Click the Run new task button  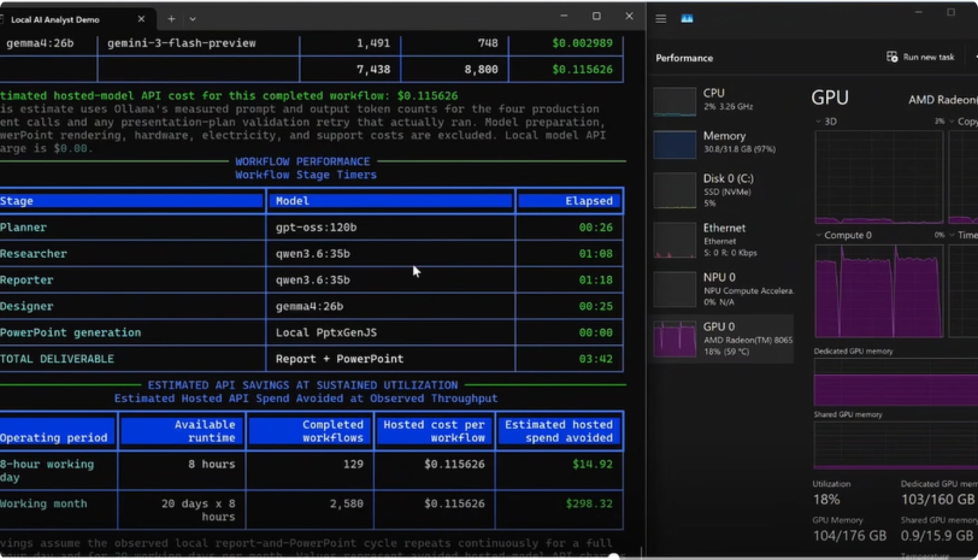coord(921,57)
